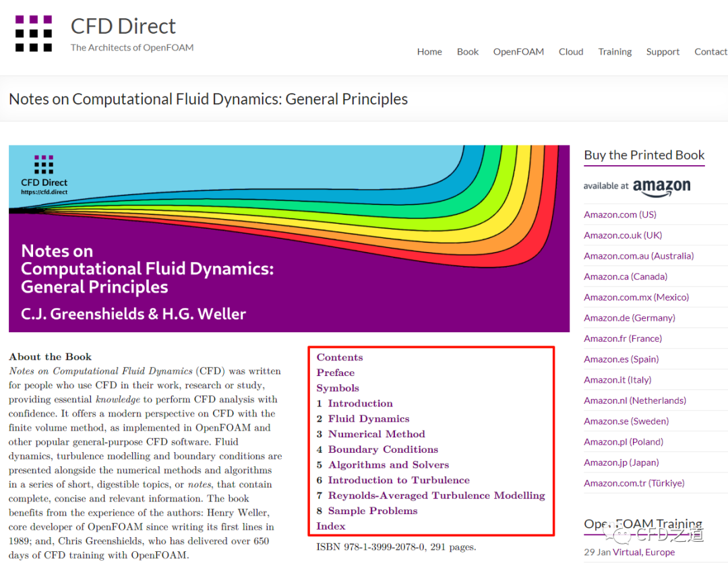Open the Index link in contents list
The width and height of the screenshot is (728, 566).
pyautogui.click(x=330, y=526)
